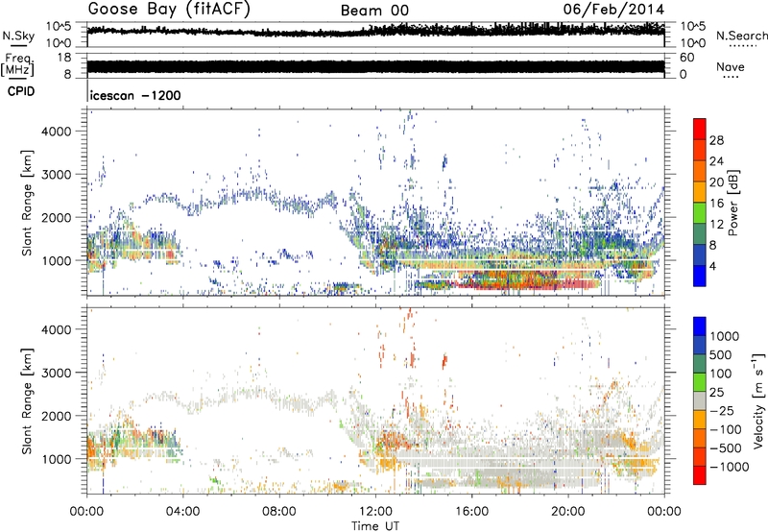Click the '2000' tick on the velocity panel

tap(56, 416)
